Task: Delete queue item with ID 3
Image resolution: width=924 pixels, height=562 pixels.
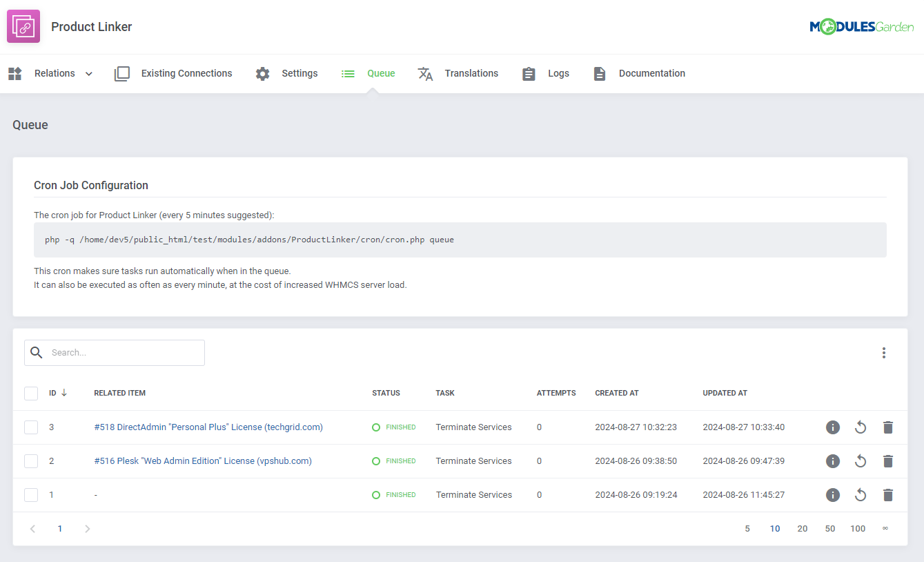Action: [888, 427]
